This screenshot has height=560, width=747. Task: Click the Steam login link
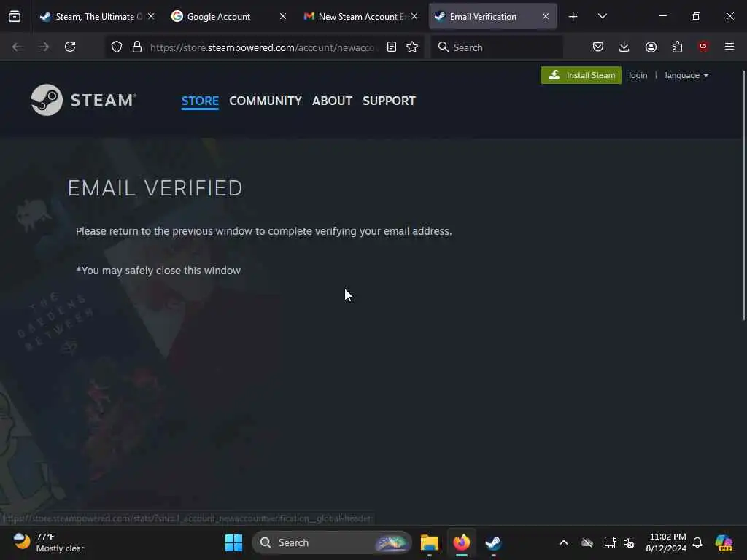coord(638,75)
